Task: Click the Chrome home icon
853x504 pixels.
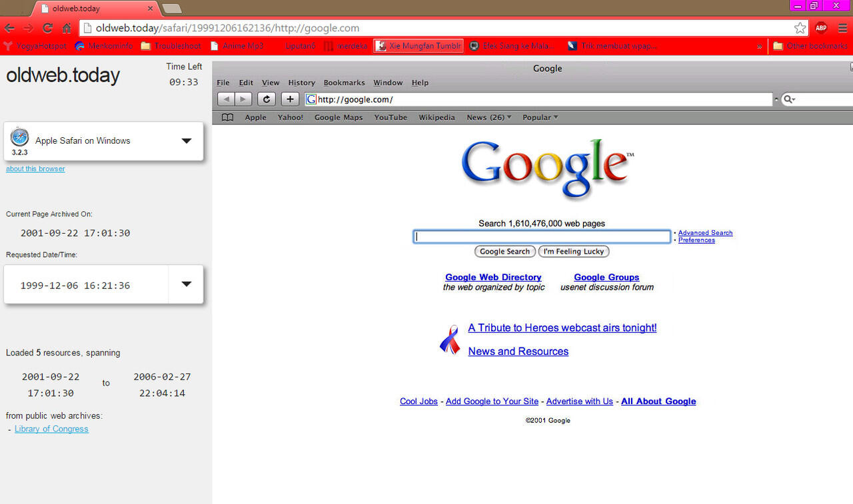Action: (x=67, y=28)
